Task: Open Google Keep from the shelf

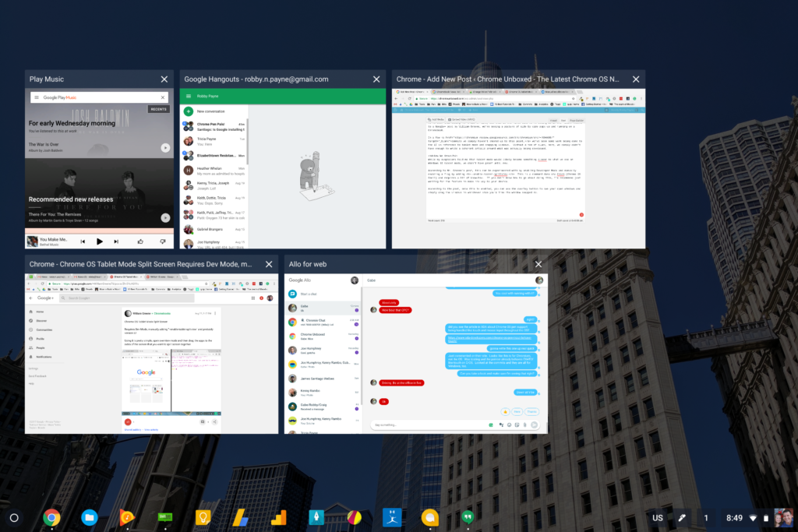Action: click(x=202, y=517)
